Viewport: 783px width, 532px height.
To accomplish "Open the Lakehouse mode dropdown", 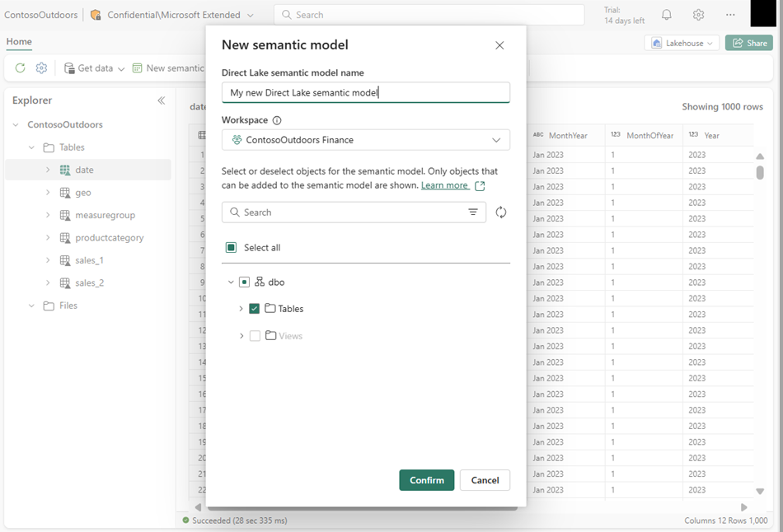I will pyautogui.click(x=682, y=44).
